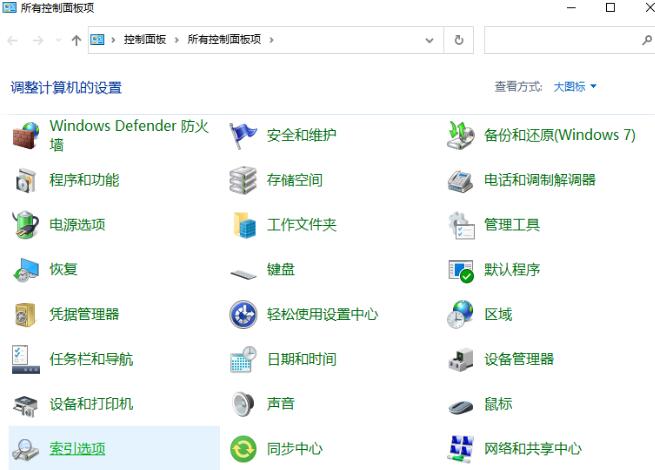Click the 控制面板 breadcrumb

[145, 40]
